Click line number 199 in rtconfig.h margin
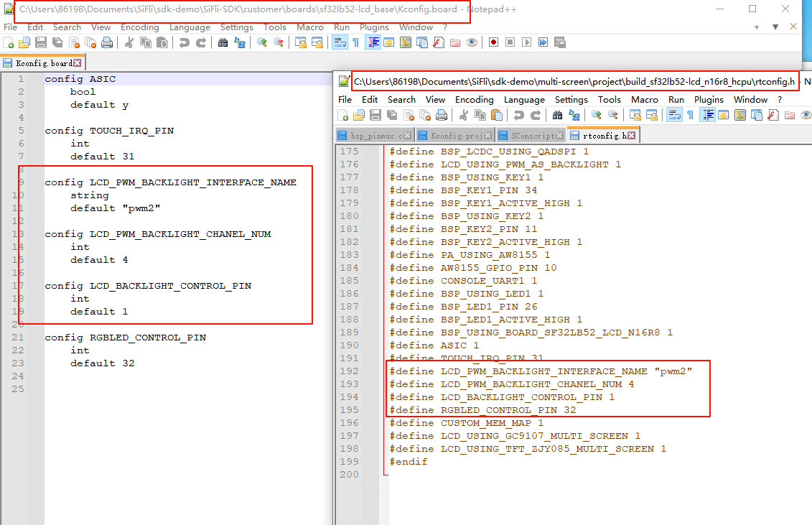The image size is (812, 525). click(x=349, y=462)
